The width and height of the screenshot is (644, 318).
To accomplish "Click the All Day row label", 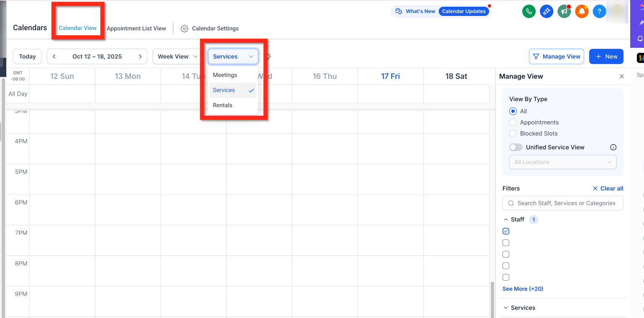I will point(18,94).
